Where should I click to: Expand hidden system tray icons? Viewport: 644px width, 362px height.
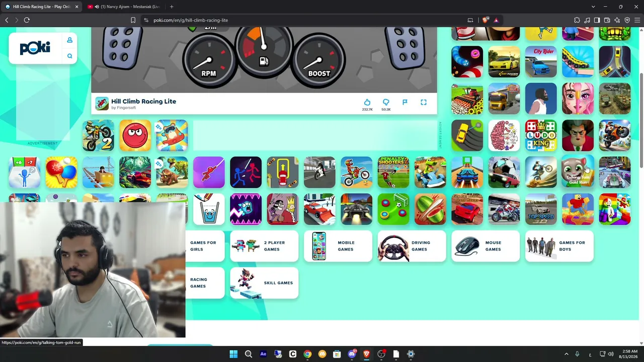pyautogui.click(x=566, y=354)
